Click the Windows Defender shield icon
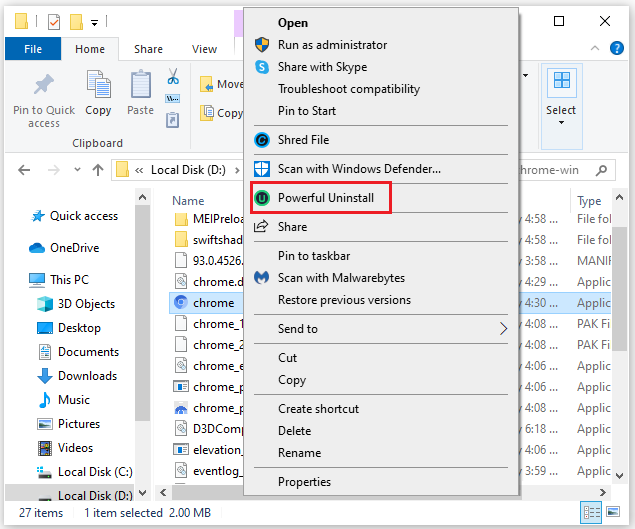 tap(262, 169)
